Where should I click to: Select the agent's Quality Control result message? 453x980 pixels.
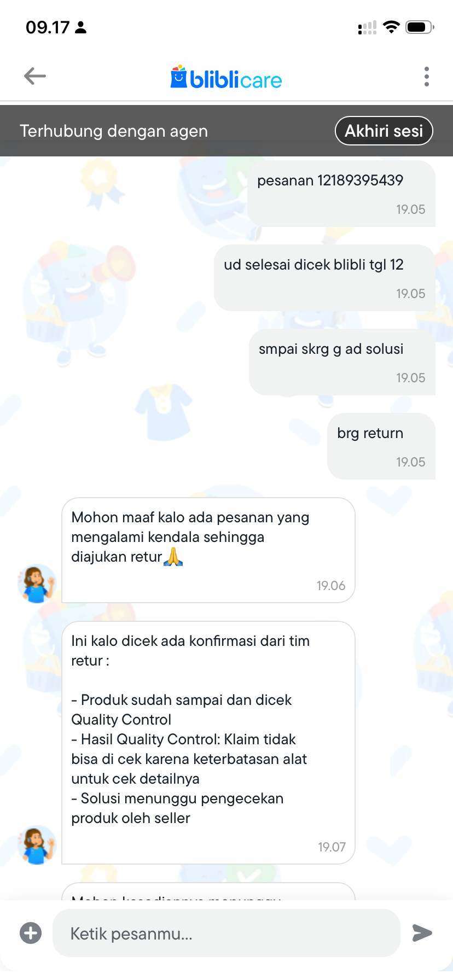tap(208, 743)
